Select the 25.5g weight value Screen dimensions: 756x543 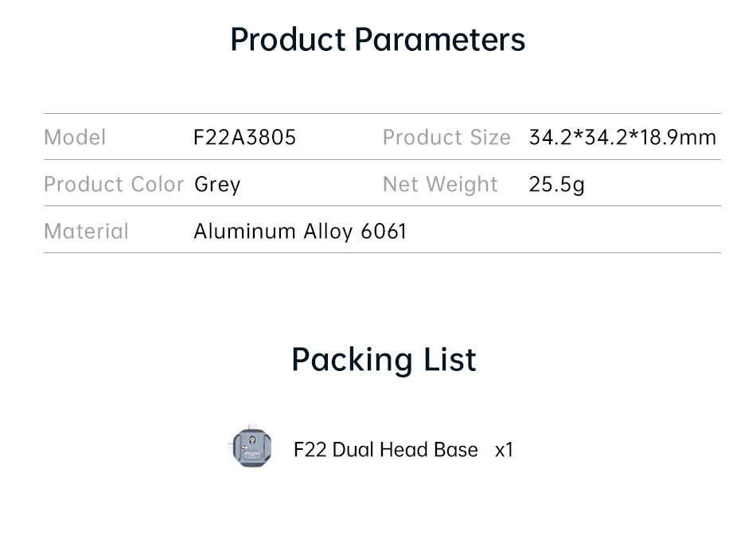click(x=557, y=185)
